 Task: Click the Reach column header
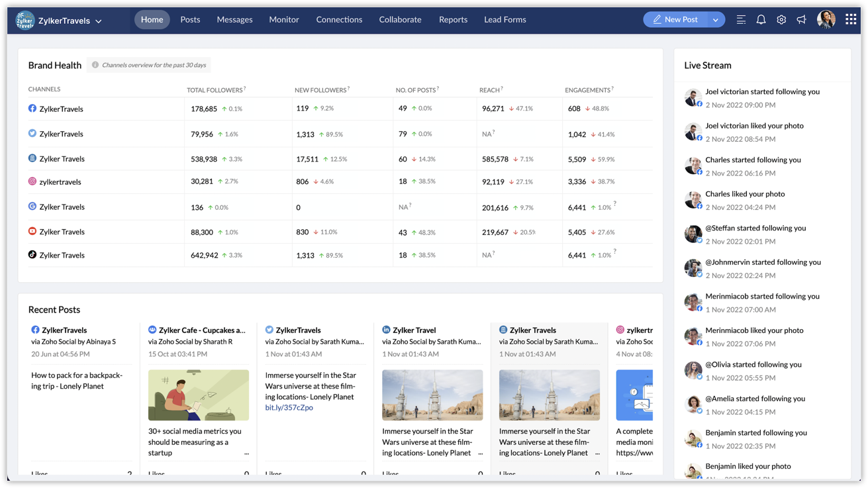[490, 89]
